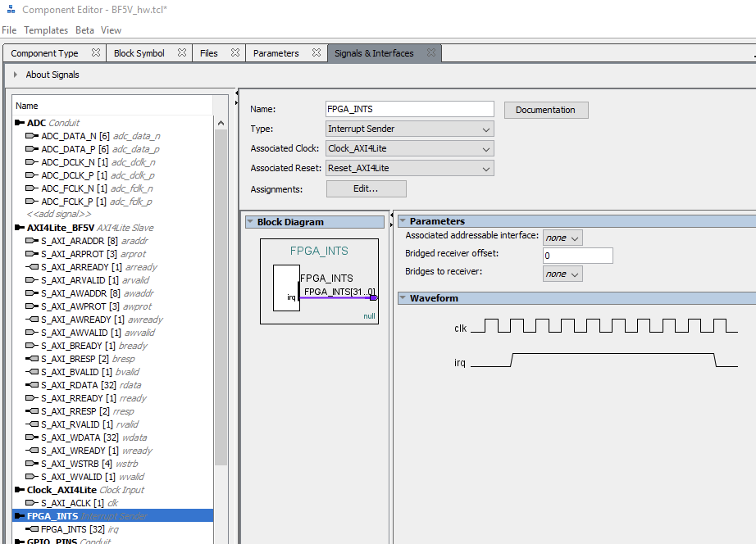Click the close icon on Files tab
Image resolution: width=756 pixels, height=544 pixels.
[x=235, y=53]
